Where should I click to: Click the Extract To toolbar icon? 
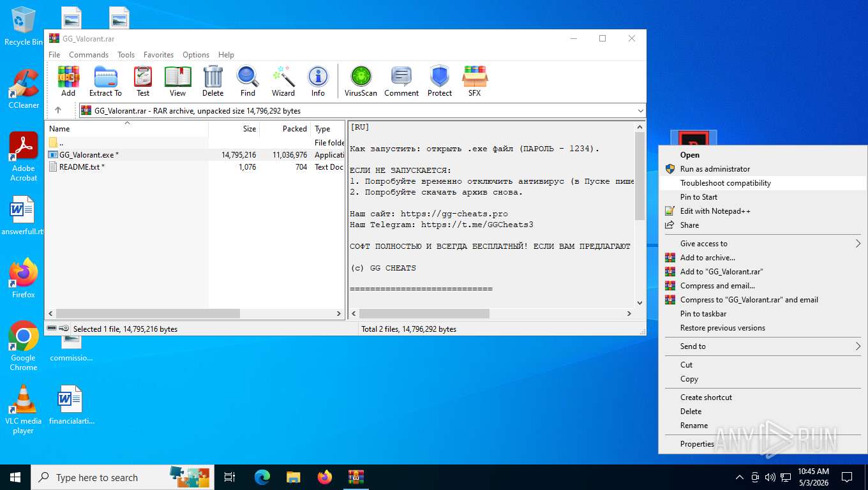(105, 81)
